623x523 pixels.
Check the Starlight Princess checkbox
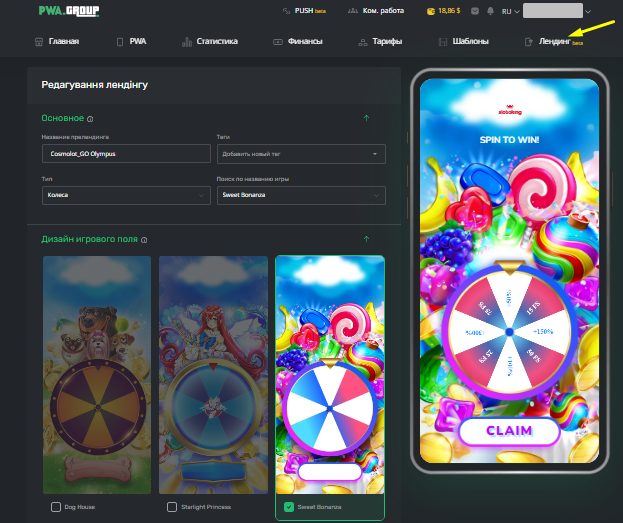[x=172, y=507]
